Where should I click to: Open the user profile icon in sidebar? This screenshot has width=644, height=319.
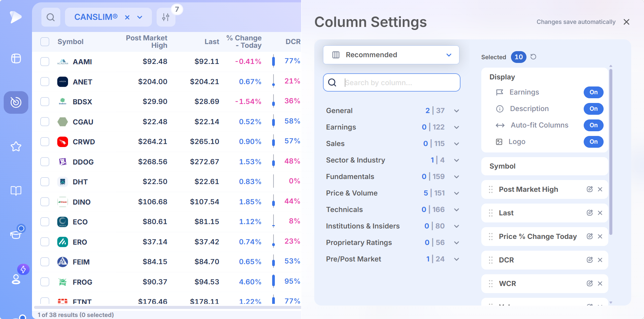(x=16, y=279)
